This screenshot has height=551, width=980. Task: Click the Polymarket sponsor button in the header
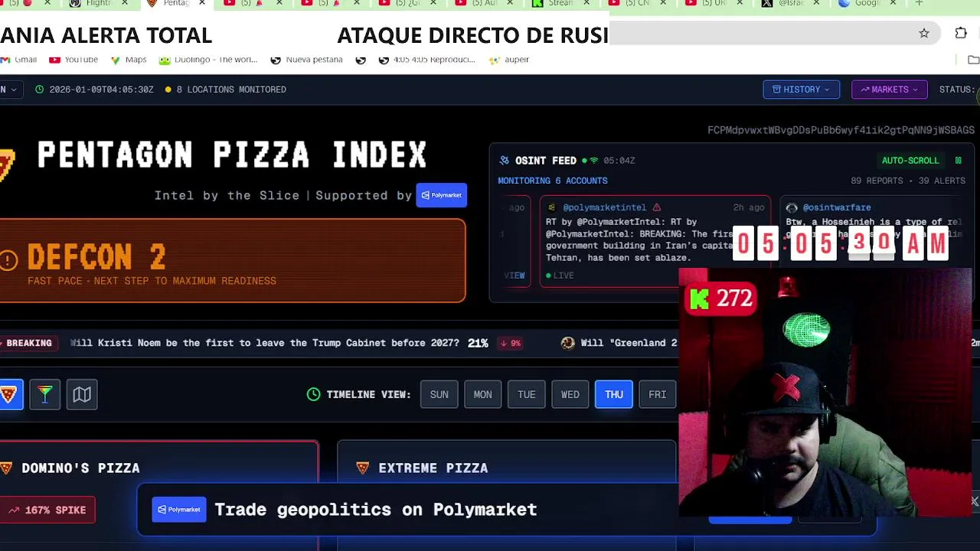[441, 195]
